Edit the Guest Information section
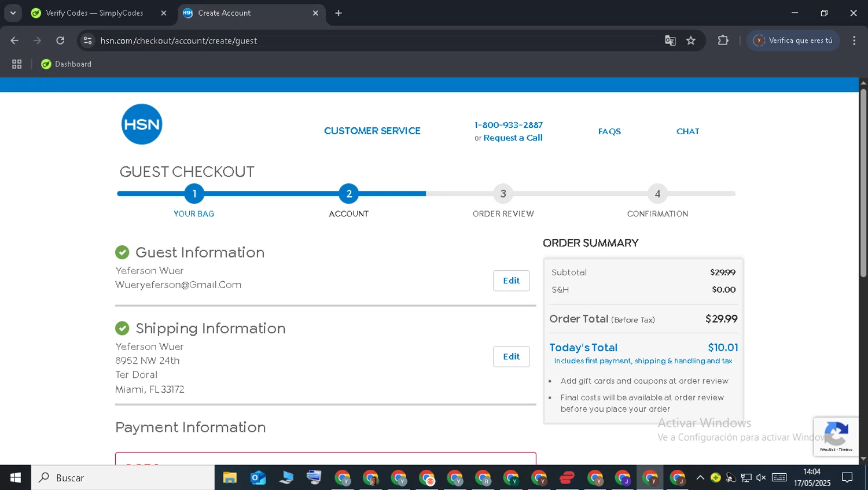Image resolution: width=868 pixels, height=490 pixels. (512, 281)
